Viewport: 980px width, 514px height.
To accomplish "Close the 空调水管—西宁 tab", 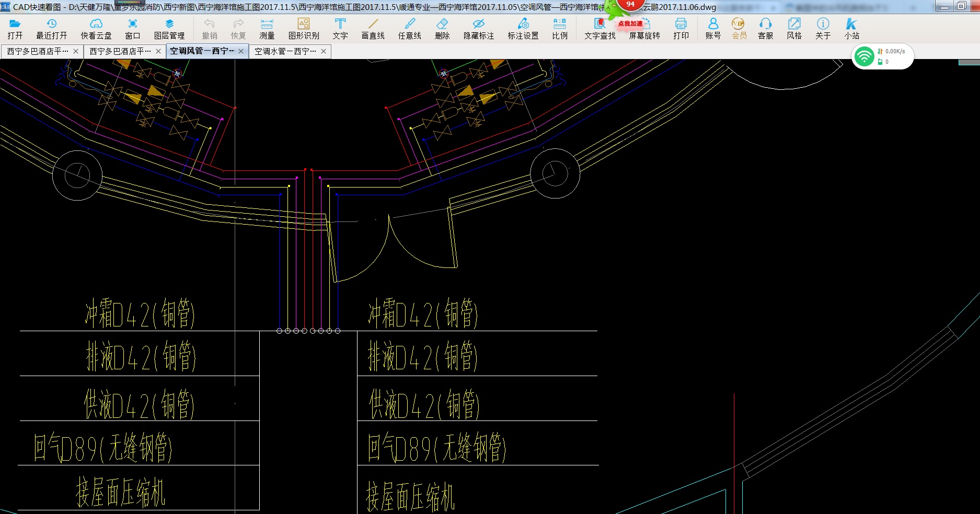I will click(324, 51).
